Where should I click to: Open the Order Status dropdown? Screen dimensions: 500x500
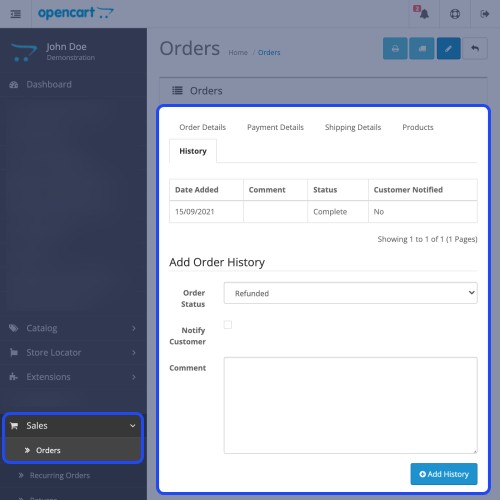[x=350, y=293]
